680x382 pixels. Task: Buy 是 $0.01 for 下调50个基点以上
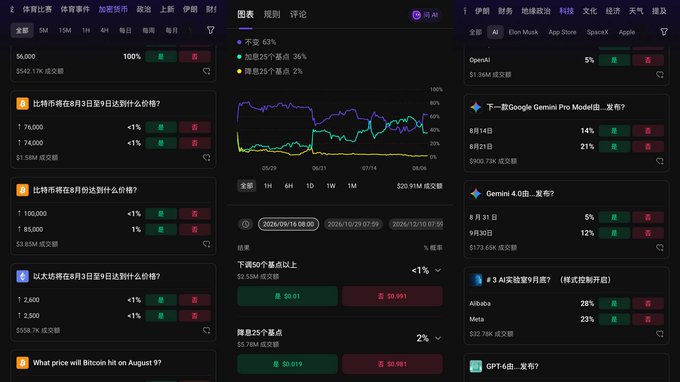pos(288,296)
